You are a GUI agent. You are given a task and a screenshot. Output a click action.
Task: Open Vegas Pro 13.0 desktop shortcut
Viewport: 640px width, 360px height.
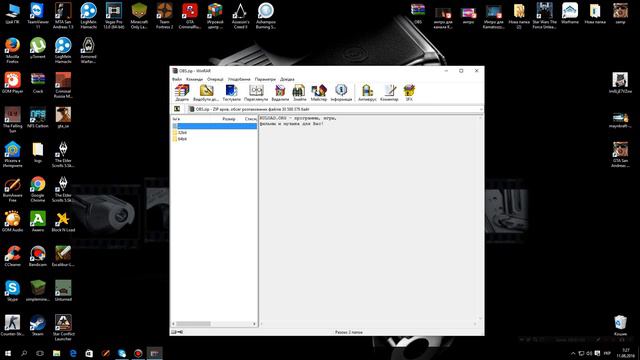click(x=113, y=16)
